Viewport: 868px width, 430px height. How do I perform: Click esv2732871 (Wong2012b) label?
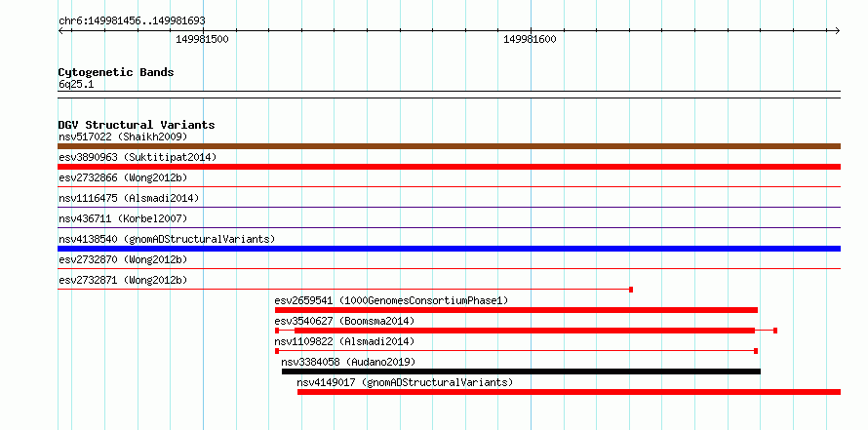pyautogui.click(x=123, y=280)
